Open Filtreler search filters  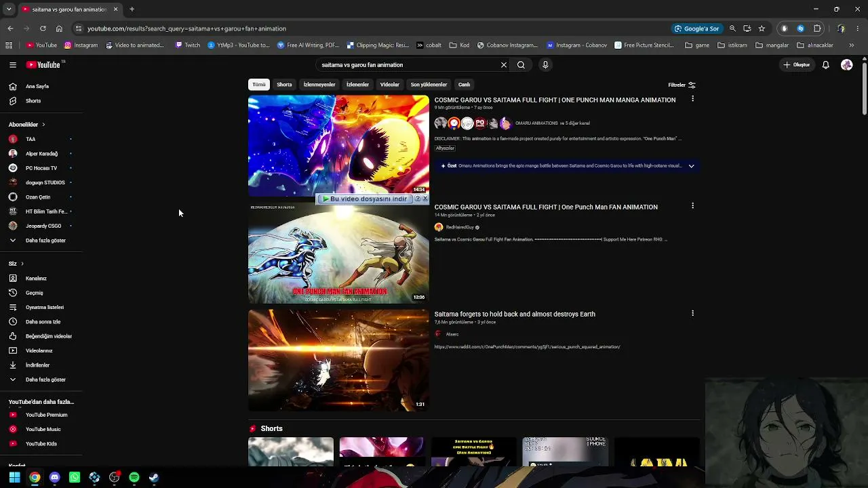coord(682,85)
